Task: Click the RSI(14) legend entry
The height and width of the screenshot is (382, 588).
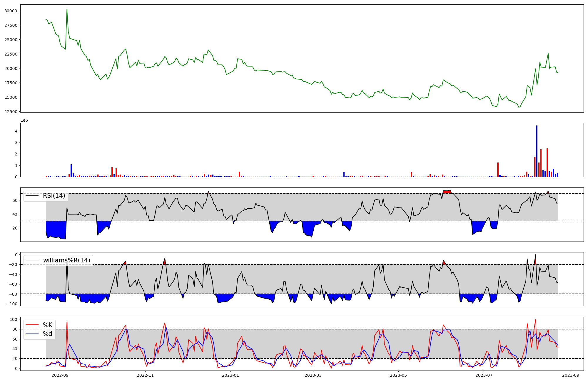Action: click(x=54, y=196)
